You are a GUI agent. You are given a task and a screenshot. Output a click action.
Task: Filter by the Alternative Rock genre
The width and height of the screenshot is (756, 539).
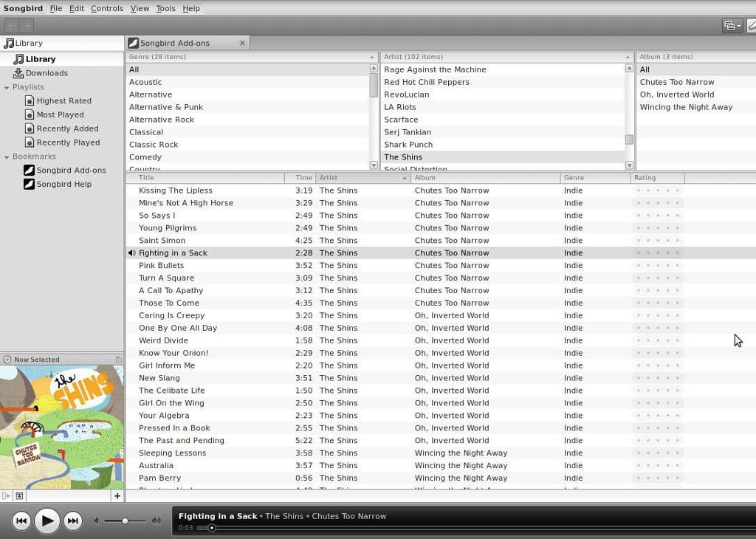[247, 120]
